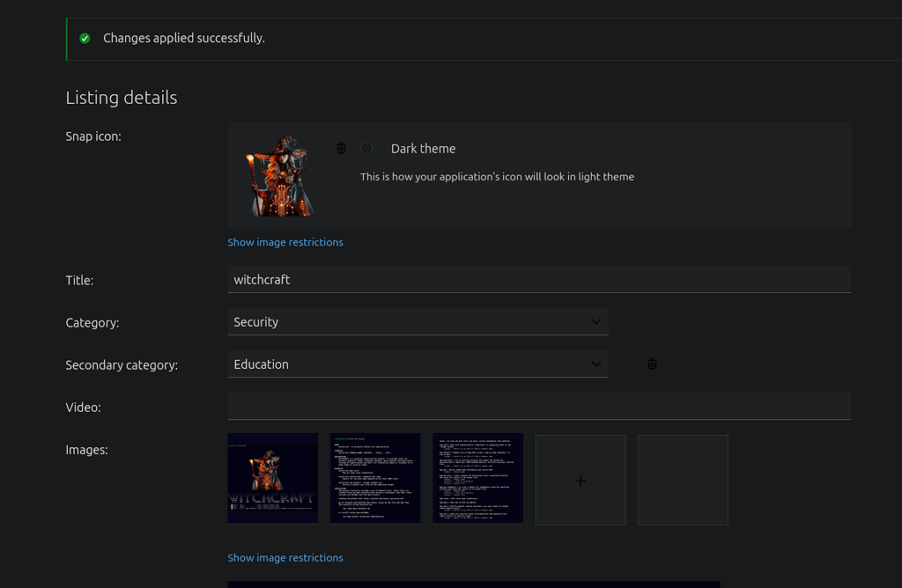Focus the Title field containing witchcraft
The height and width of the screenshot is (588, 902).
click(x=538, y=280)
